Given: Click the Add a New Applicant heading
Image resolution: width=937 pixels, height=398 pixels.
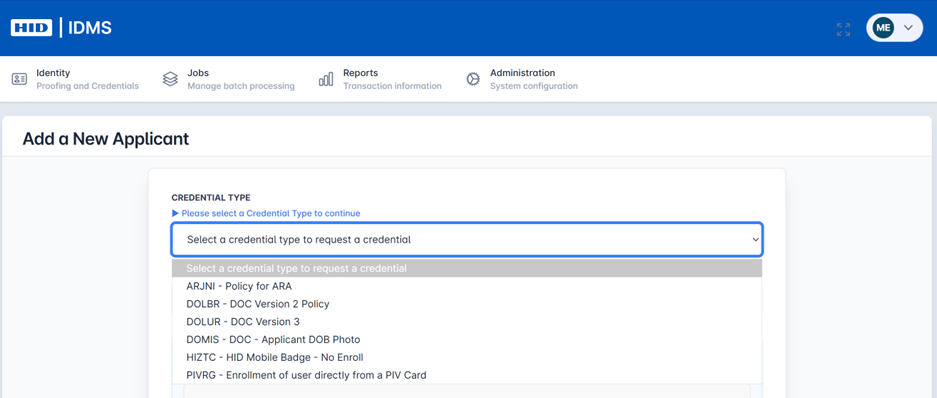Looking at the screenshot, I should [x=106, y=139].
